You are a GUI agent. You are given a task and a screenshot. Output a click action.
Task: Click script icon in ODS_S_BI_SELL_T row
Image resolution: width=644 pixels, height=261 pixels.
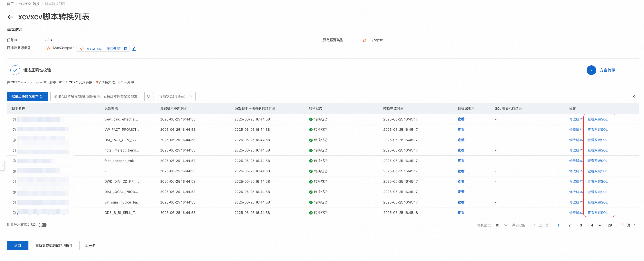pyautogui.click(x=14, y=213)
